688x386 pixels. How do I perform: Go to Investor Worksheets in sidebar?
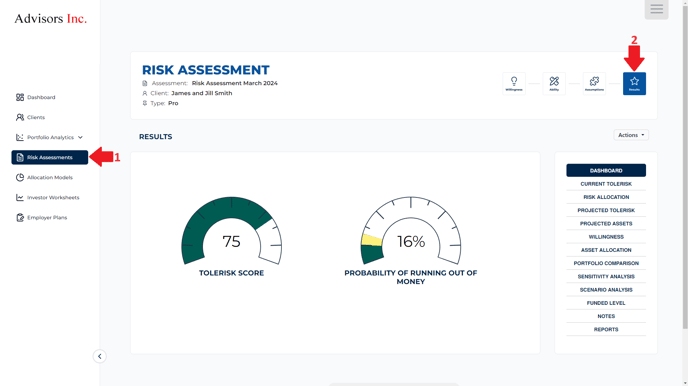coord(48,197)
